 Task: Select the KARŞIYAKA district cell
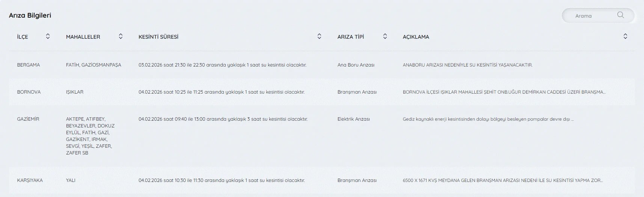[x=30, y=180]
